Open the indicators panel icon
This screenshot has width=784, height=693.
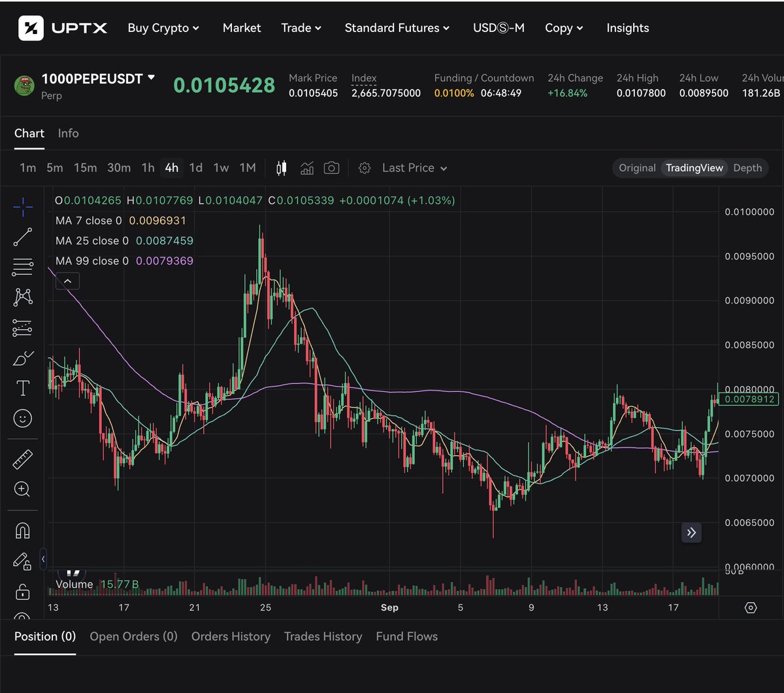click(307, 168)
